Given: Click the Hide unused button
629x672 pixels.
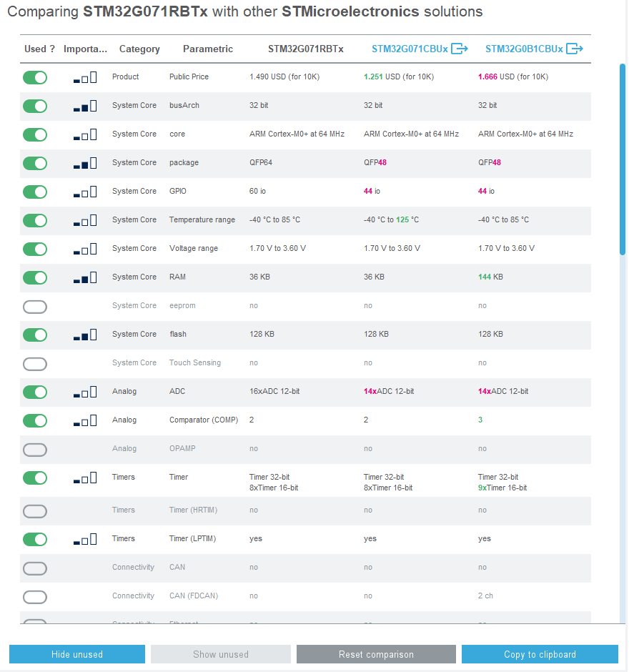Looking at the screenshot, I should tap(77, 654).
